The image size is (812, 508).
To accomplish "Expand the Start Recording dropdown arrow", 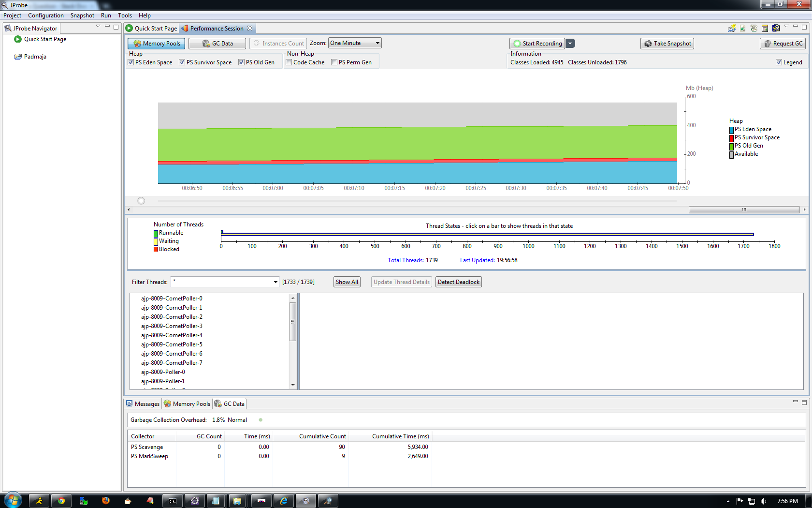I will click(570, 44).
